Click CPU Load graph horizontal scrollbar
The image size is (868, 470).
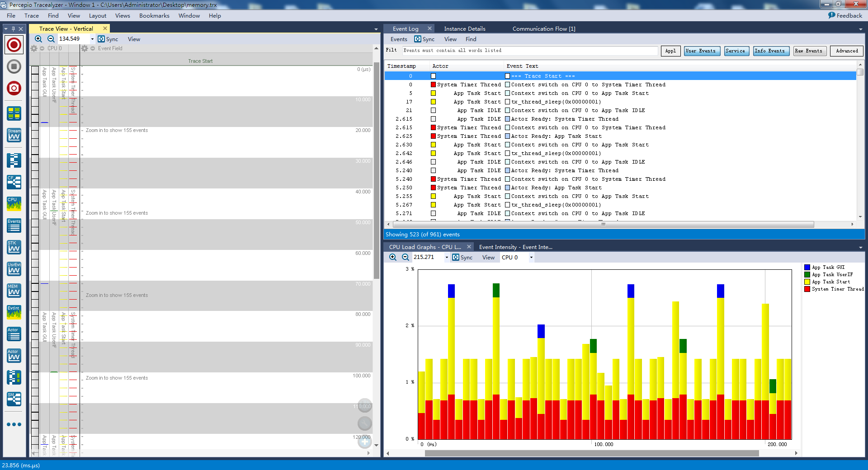(592, 453)
